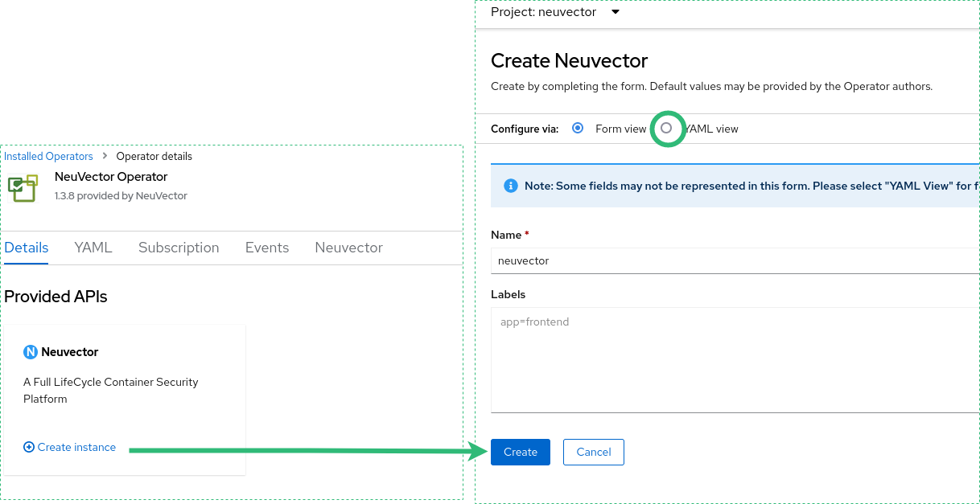Click the breadcrumb chevron after Installed Operators
980x504 pixels.
point(105,156)
